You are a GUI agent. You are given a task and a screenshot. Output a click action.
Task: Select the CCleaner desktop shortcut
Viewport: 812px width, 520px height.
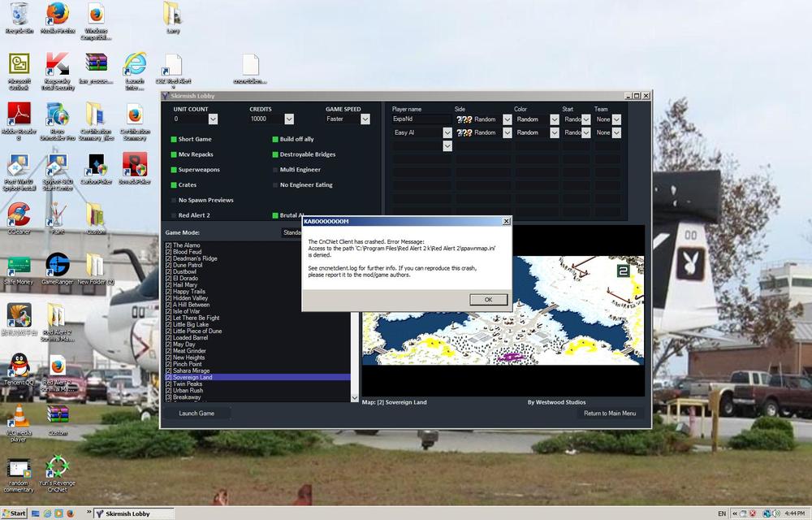(x=19, y=218)
